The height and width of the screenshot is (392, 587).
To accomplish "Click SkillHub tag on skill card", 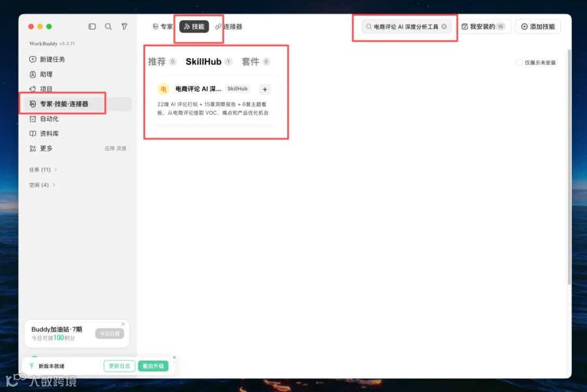I will click(237, 89).
